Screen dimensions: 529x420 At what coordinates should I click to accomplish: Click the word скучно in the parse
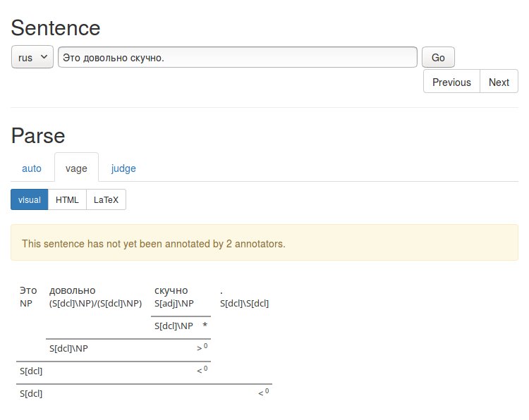coord(171,290)
